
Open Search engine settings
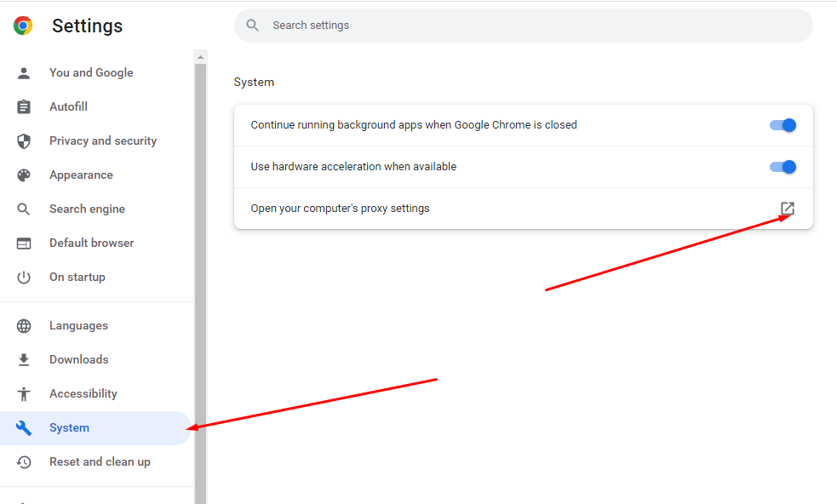click(96, 209)
